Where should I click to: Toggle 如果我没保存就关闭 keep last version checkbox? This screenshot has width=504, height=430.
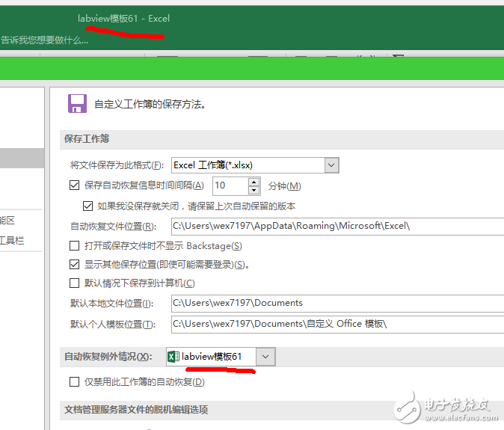(x=87, y=206)
